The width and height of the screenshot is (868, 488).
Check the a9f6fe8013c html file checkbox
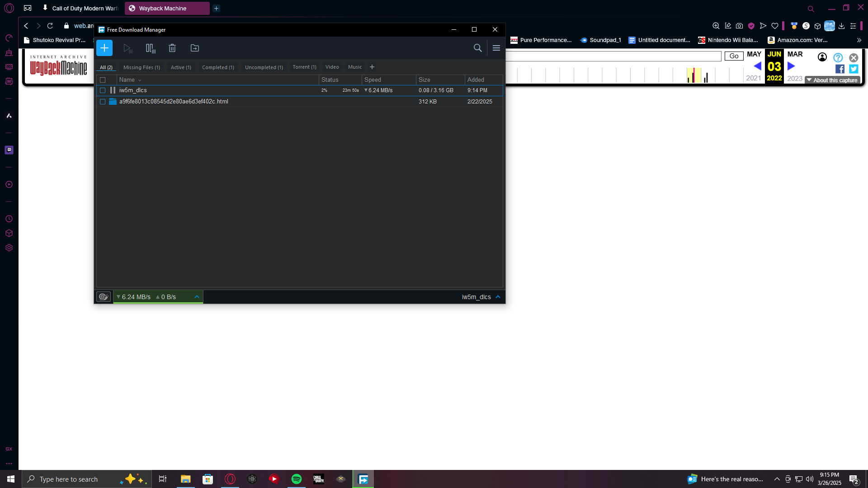(x=103, y=102)
